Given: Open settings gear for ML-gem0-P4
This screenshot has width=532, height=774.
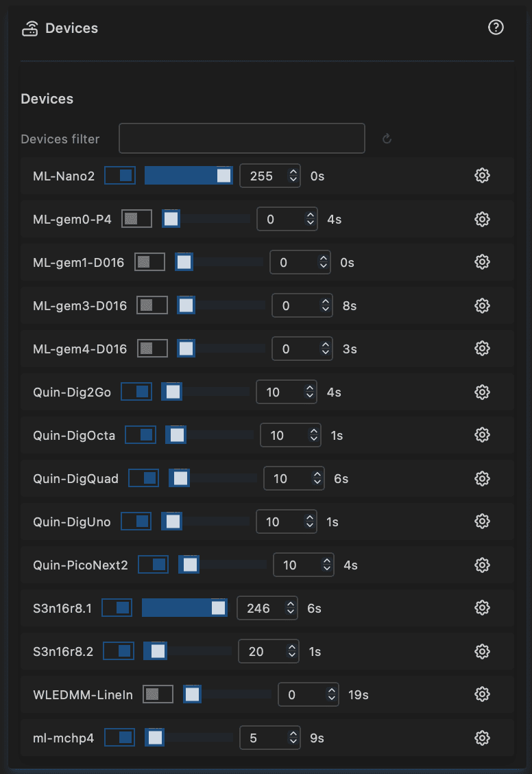Looking at the screenshot, I should click(x=482, y=220).
